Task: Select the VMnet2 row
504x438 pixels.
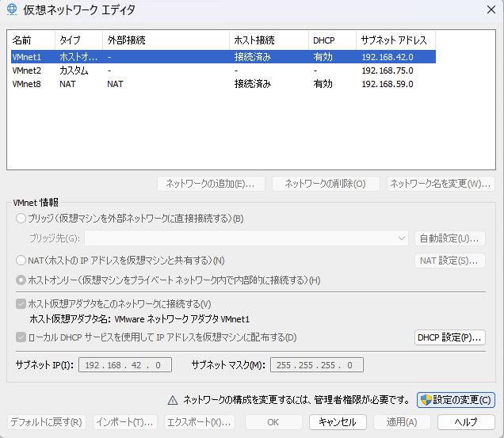Action: coord(223,70)
